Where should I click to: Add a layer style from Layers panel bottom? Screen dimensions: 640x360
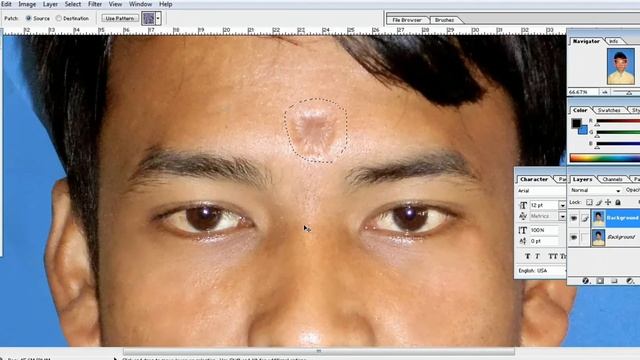tap(586, 281)
